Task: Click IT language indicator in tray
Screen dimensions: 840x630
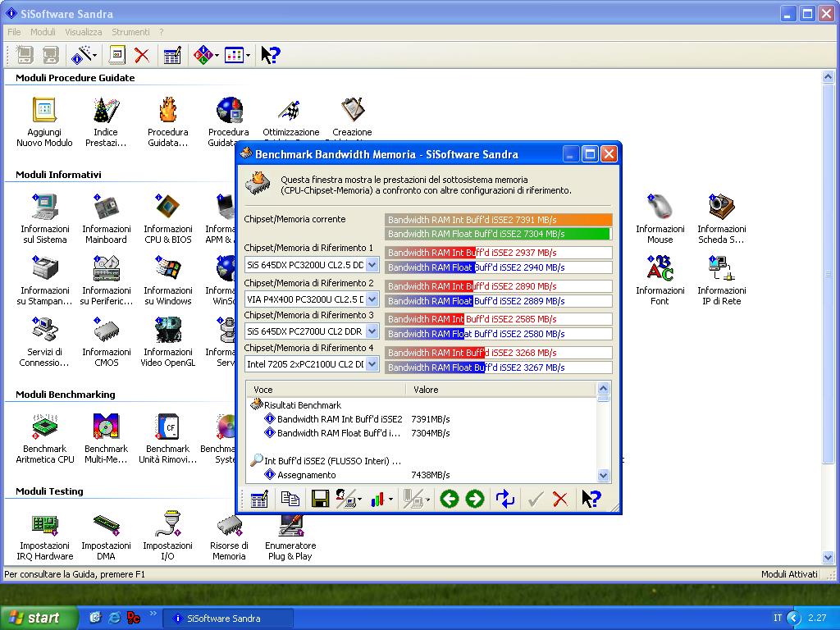Action: (778, 618)
